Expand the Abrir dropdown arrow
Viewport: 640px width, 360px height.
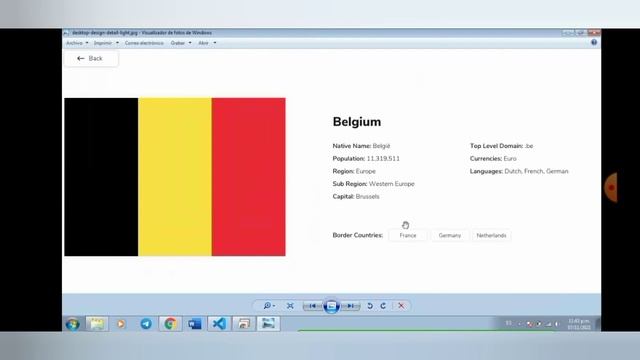[x=215, y=43]
